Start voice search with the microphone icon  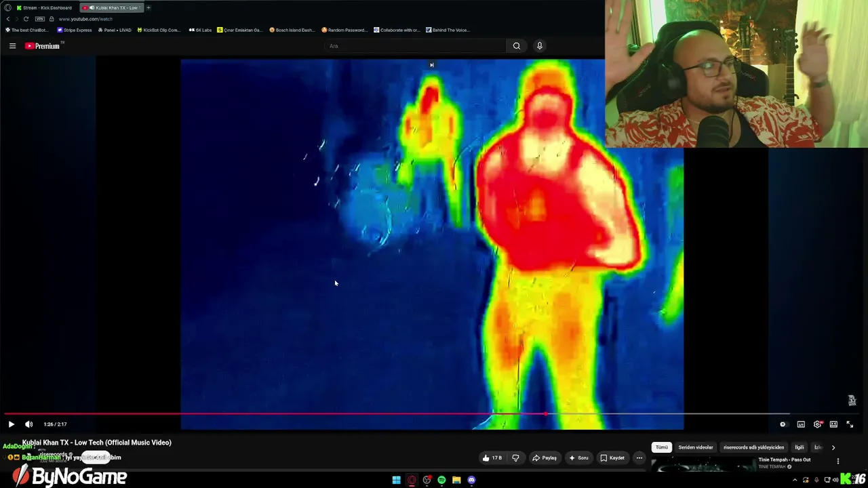[x=540, y=46]
